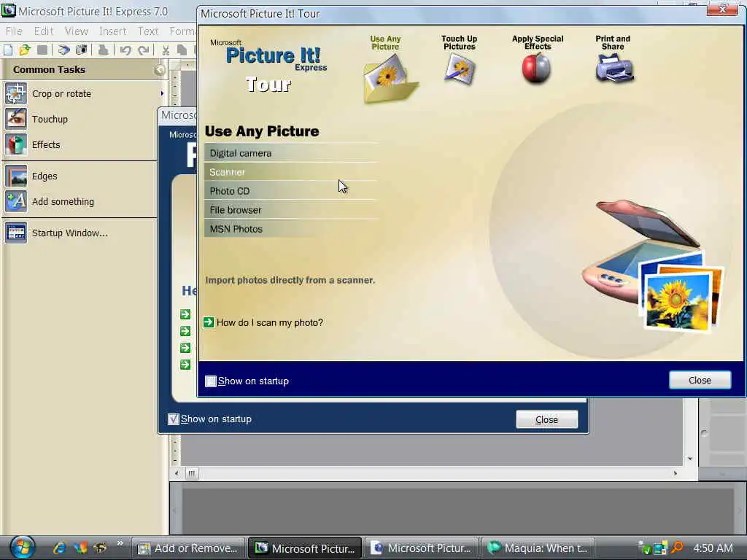The width and height of the screenshot is (747, 560).
Task: Click first green arrow in background dialog
Action: point(185,314)
